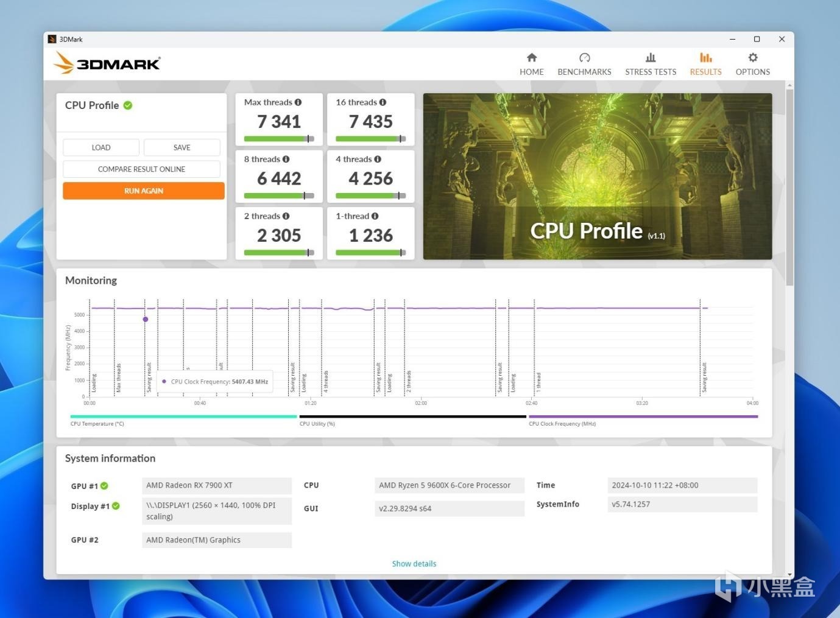The image size is (840, 618).
Task: Click the 2 threads score 2 305
Action: [279, 236]
